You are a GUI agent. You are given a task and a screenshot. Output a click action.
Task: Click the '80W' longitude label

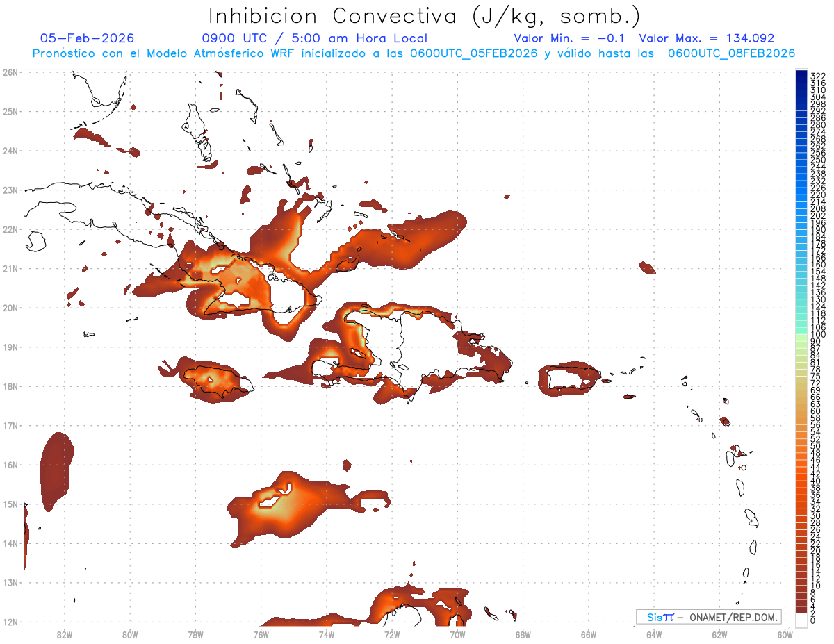[130, 634]
